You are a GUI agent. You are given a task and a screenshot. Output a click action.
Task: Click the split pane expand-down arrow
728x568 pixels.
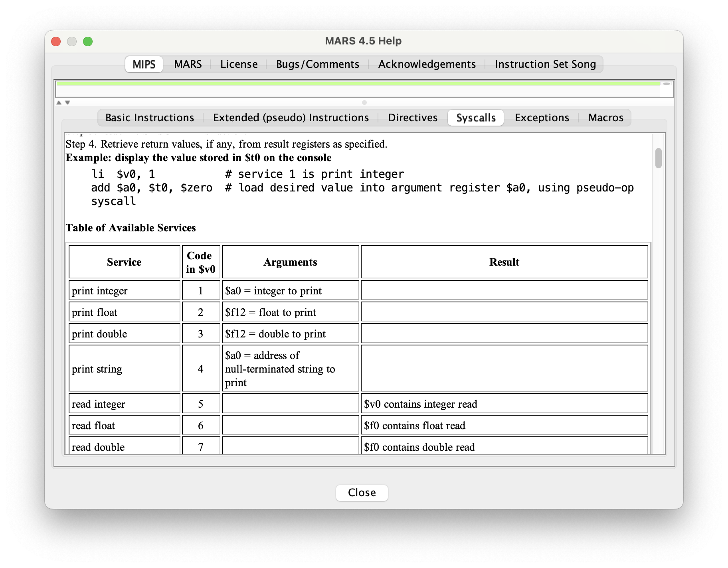tap(67, 103)
